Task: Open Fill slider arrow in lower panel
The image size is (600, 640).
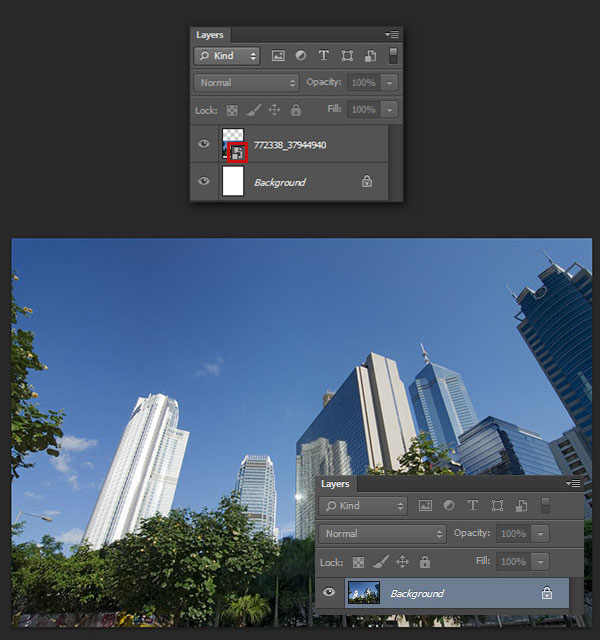Action: click(x=540, y=562)
